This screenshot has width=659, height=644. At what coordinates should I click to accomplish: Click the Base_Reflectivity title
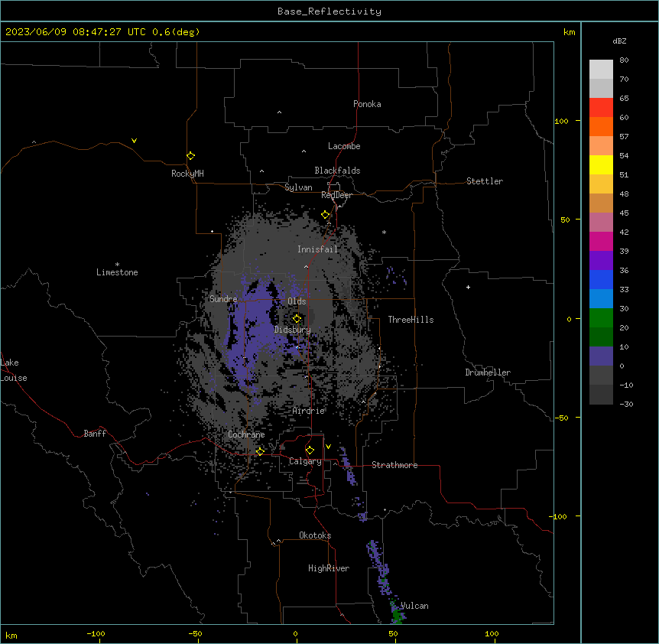[329, 11]
